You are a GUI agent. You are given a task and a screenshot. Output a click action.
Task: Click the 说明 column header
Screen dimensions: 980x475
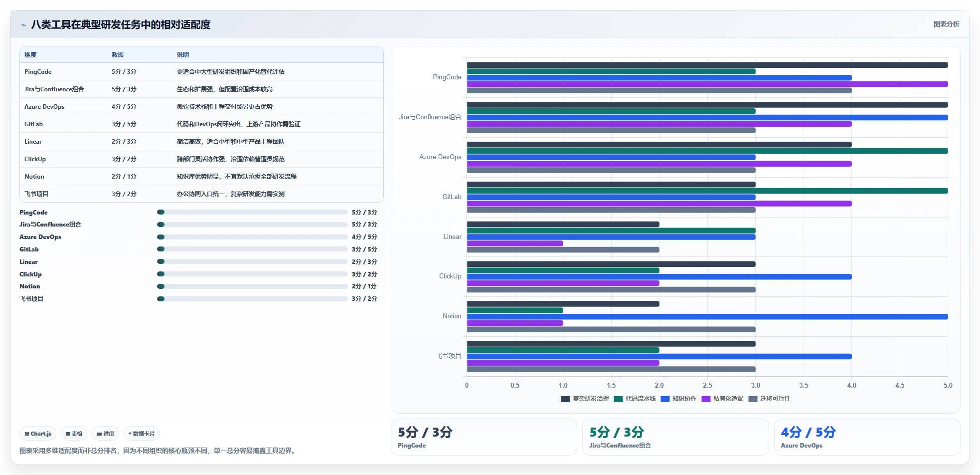click(x=183, y=55)
